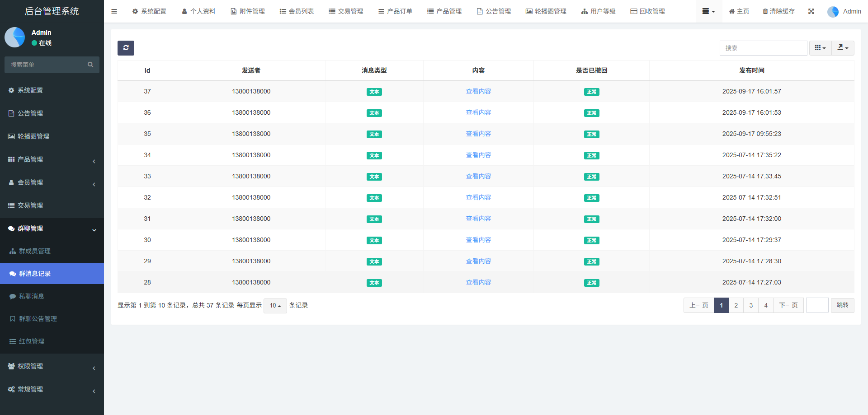
Task: Click the Admin avatar in top bar
Action: pyautogui.click(x=833, y=12)
